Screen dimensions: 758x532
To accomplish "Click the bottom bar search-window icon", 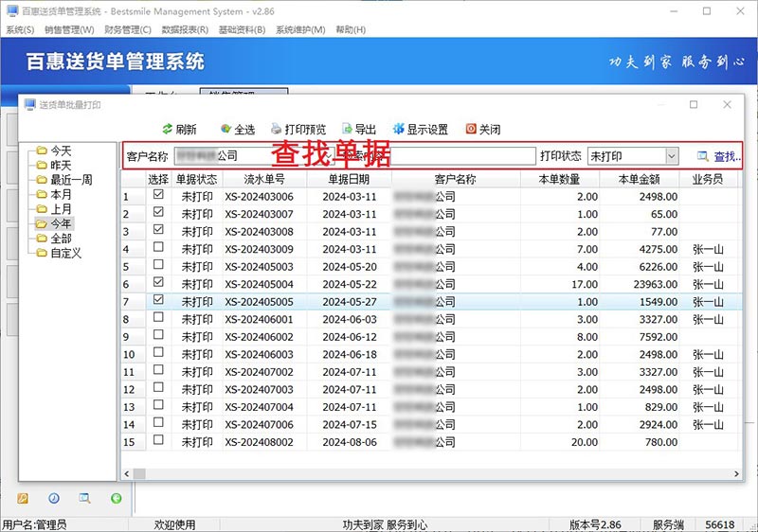I will coord(84,498).
